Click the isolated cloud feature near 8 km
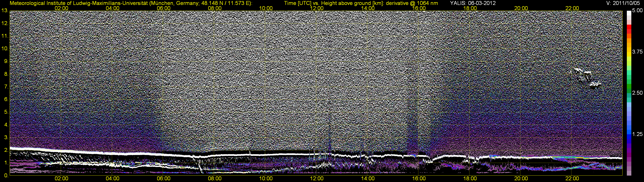This screenshot has height=182, width=644. pos(588,79)
